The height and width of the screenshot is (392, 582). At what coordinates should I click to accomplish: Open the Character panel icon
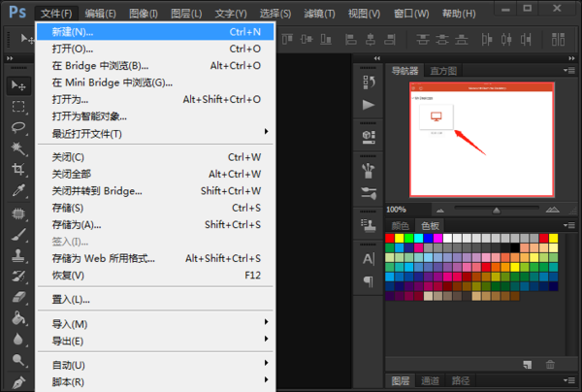(x=369, y=259)
